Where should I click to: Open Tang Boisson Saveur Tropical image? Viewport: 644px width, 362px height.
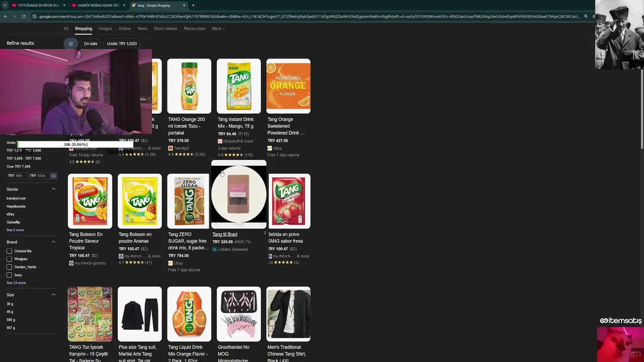tap(90, 201)
